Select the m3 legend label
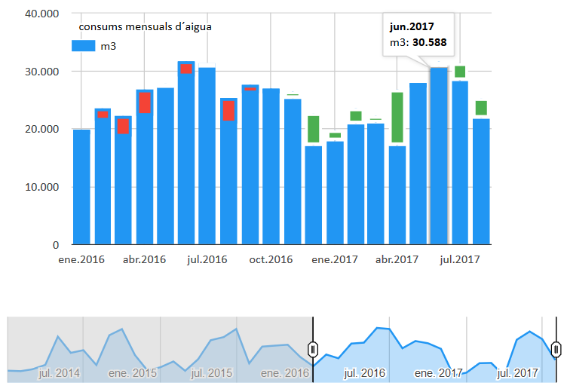This screenshot has width=564, height=392. 109,47
